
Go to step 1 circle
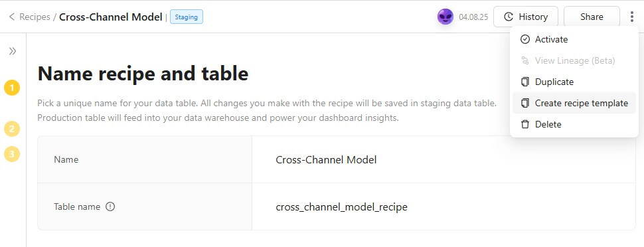12,88
